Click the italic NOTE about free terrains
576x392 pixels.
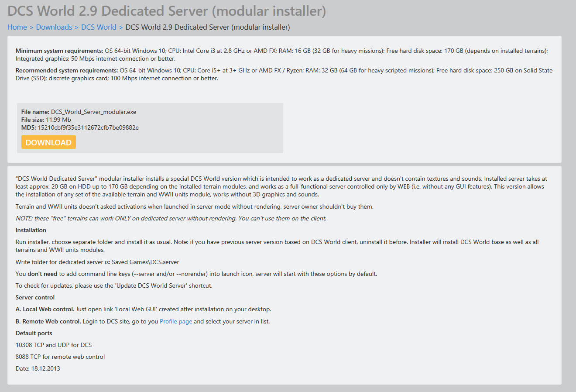[171, 218]
